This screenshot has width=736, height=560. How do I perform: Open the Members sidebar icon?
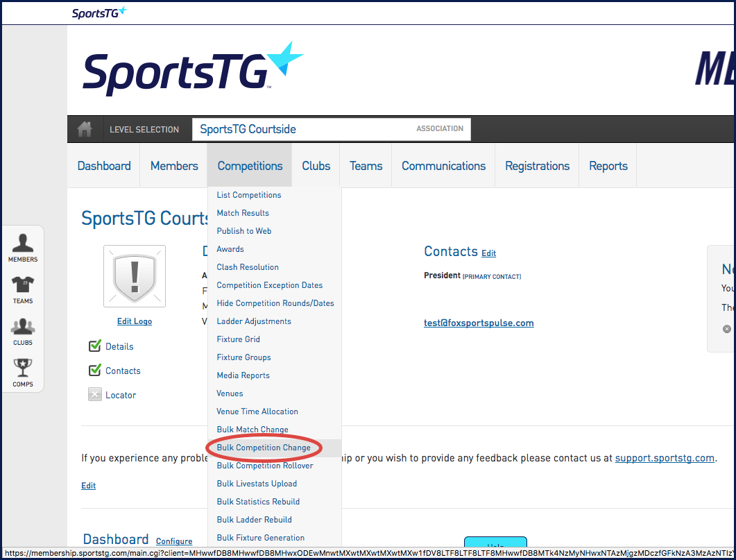(22, 248)
